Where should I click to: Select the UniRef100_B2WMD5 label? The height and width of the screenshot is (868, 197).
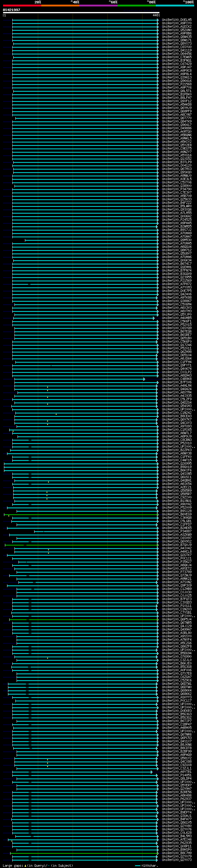[177, 226]
